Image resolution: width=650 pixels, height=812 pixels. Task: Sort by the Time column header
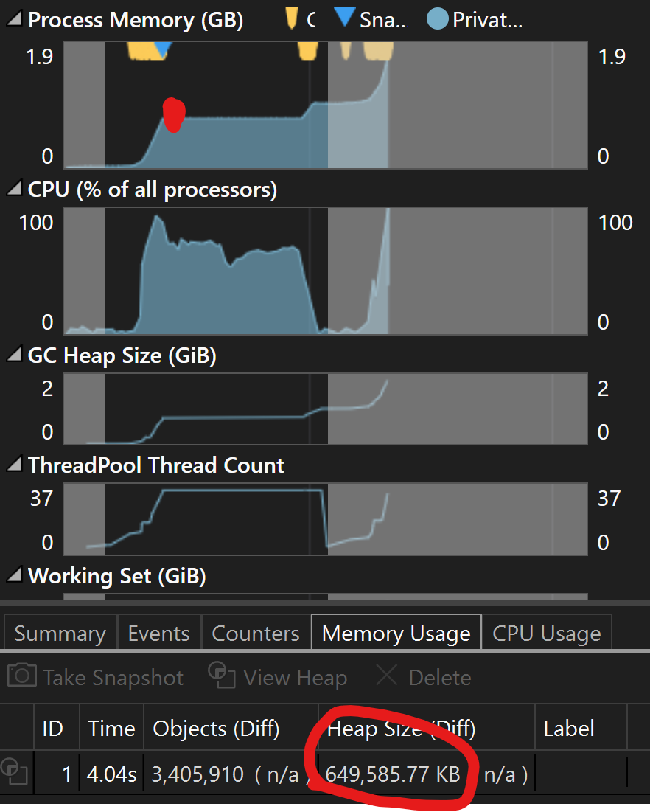pos(111,729)
